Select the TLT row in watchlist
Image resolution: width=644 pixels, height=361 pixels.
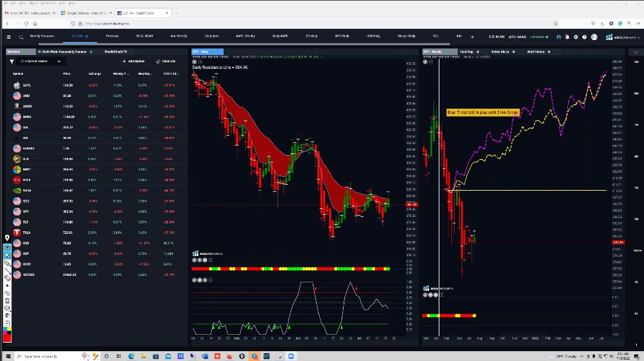coord(96,222)
